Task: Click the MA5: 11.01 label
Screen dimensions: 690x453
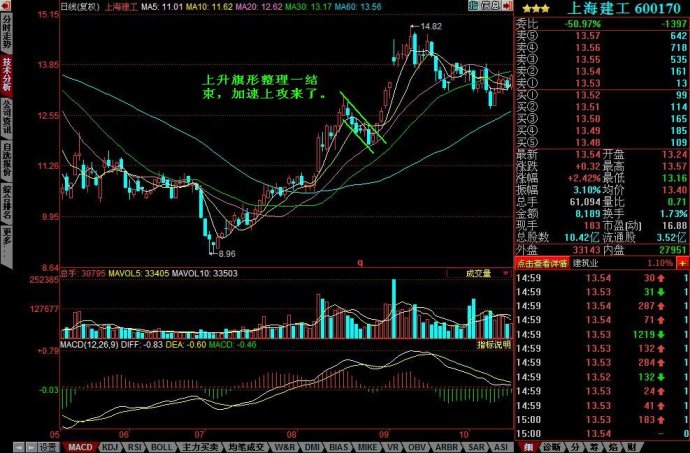Action: (162, 7)
